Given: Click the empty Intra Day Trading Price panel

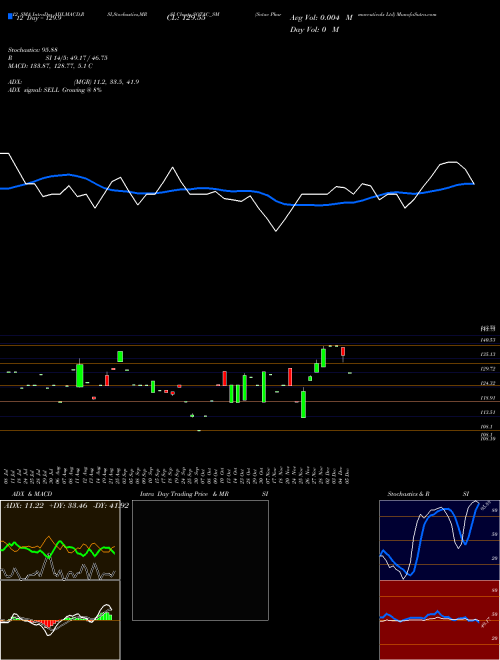Looking at the screenshot, I should (x=200, y=560).
